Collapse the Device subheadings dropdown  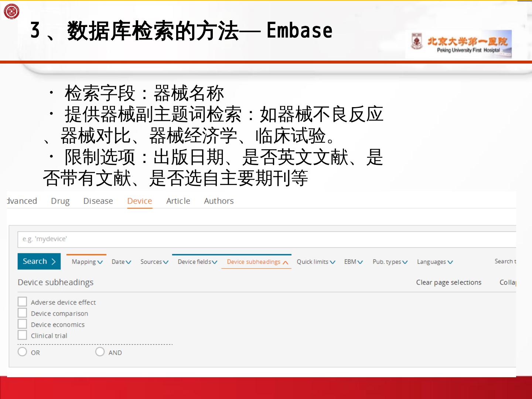pyautogui.click(x=258, y=262)
